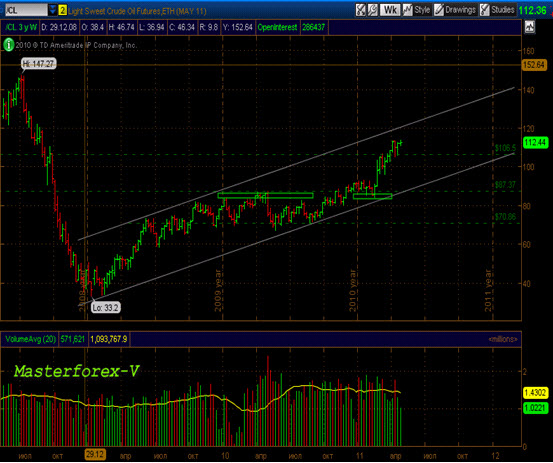Click the /CL 3 y W header label

tap(21, 27)
